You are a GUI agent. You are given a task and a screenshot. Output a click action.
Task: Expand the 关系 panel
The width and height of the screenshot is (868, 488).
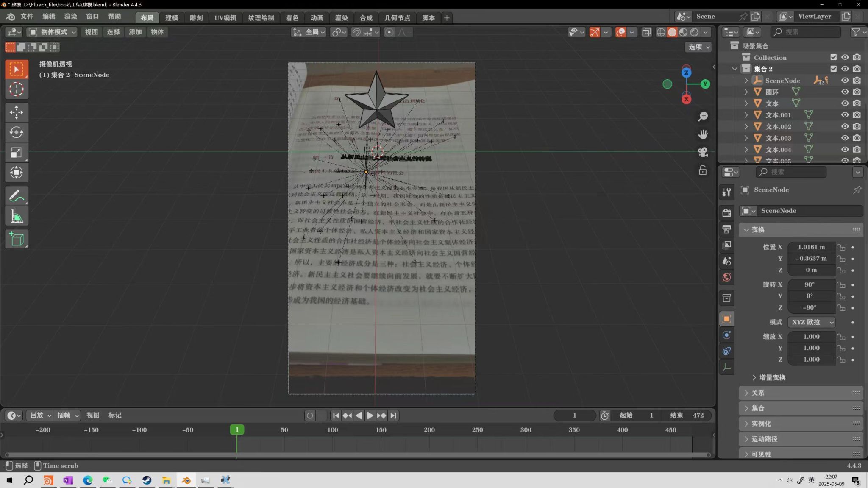click(x=758, y=393)
